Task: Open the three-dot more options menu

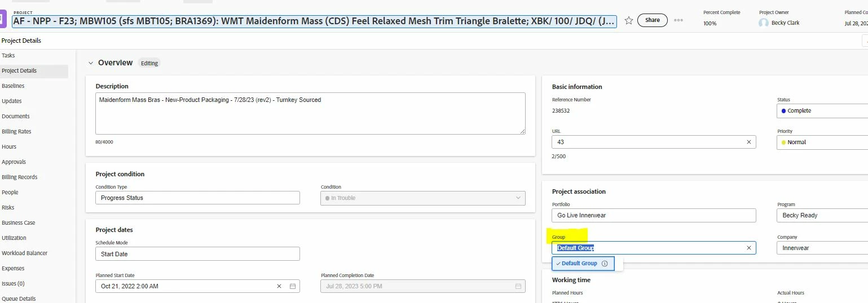Action: pyautogui.click(x=678, y=20)
